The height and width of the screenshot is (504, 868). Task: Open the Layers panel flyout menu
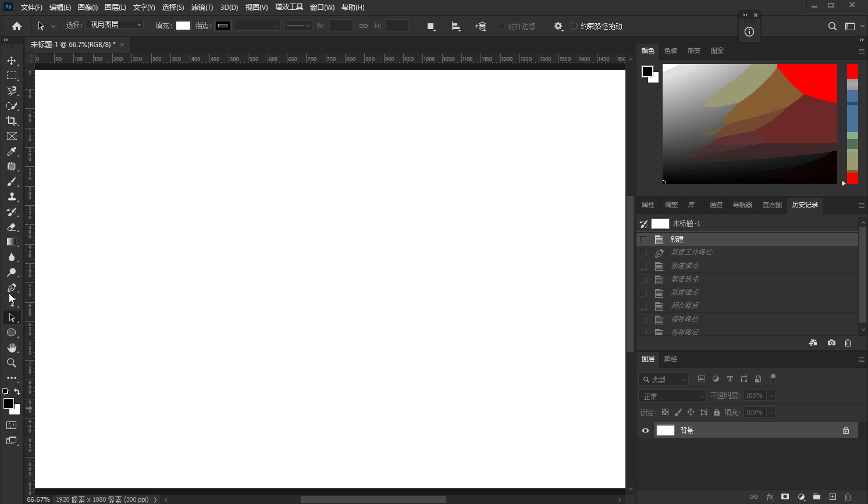[862, 359]
